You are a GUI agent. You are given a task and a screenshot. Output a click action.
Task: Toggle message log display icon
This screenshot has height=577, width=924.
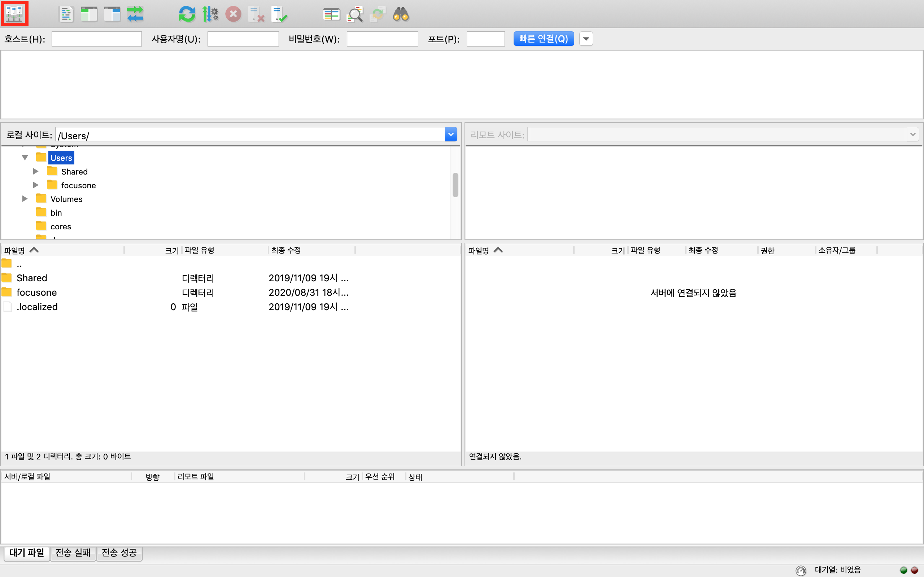[66, 14]
